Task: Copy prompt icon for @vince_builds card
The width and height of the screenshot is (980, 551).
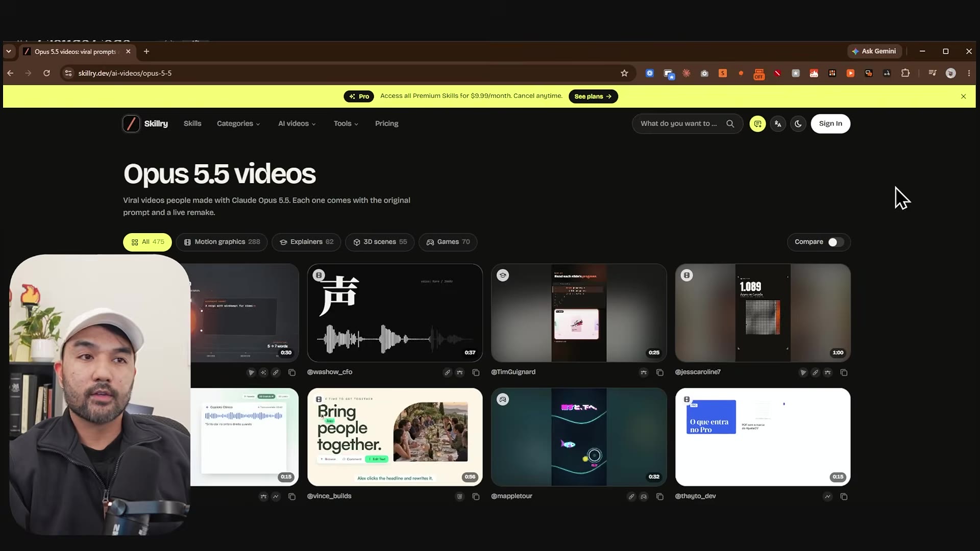Action: coord(476,496)
